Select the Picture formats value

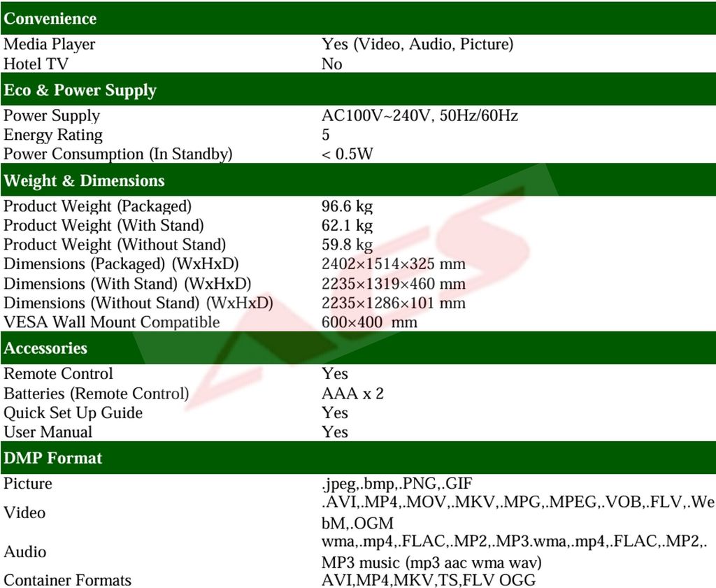point(395,483)
